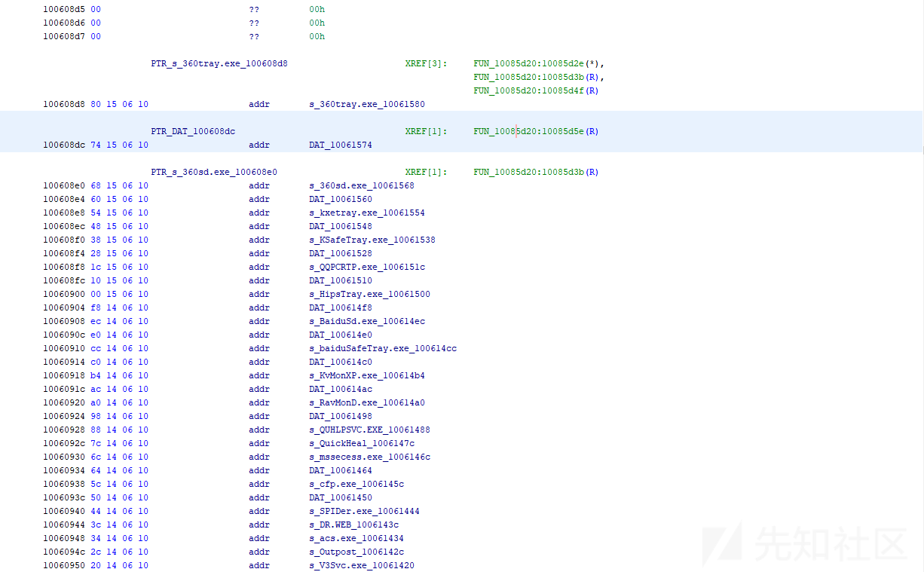
Task: Select address 100608d5 in listing
Action: pyautogui.click(x=64, y=9)
